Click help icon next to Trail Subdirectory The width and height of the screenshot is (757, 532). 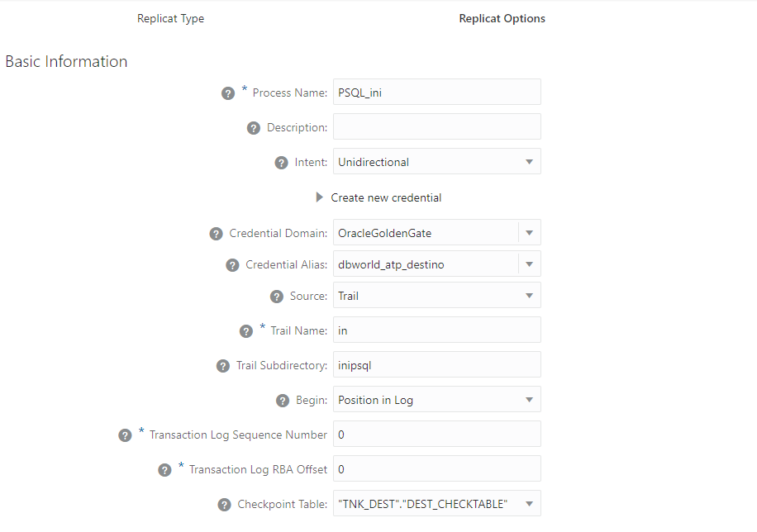[223, 366]
